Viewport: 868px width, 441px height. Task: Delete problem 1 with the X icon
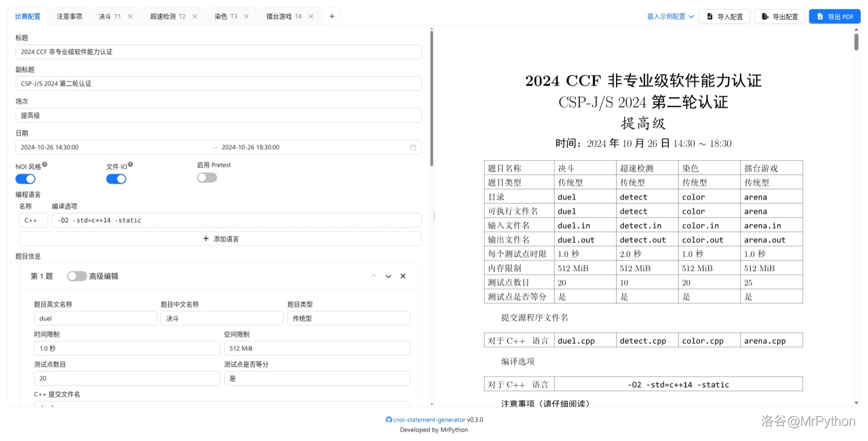tap(403, 276)
